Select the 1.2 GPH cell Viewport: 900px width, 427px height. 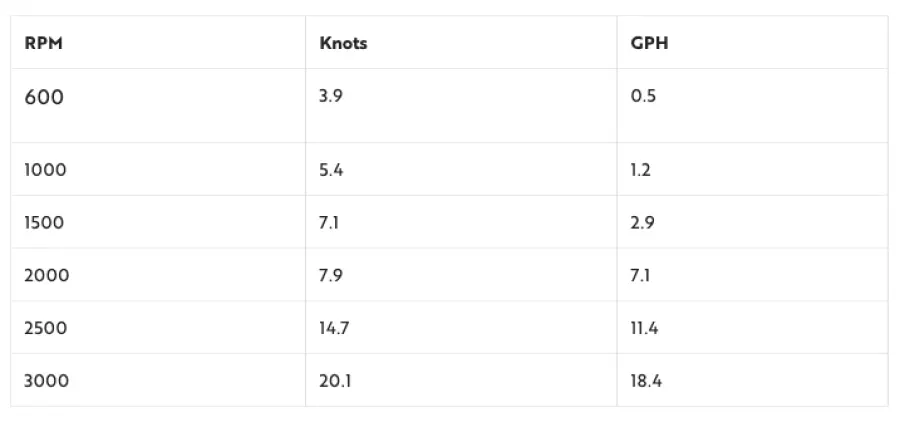click(x=641, y=170)
